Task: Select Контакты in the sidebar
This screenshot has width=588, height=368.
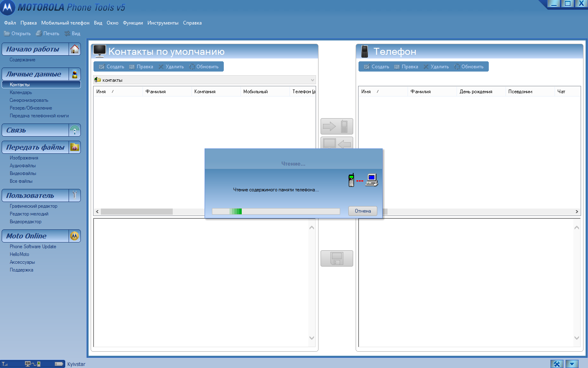Action: (41, 85)
